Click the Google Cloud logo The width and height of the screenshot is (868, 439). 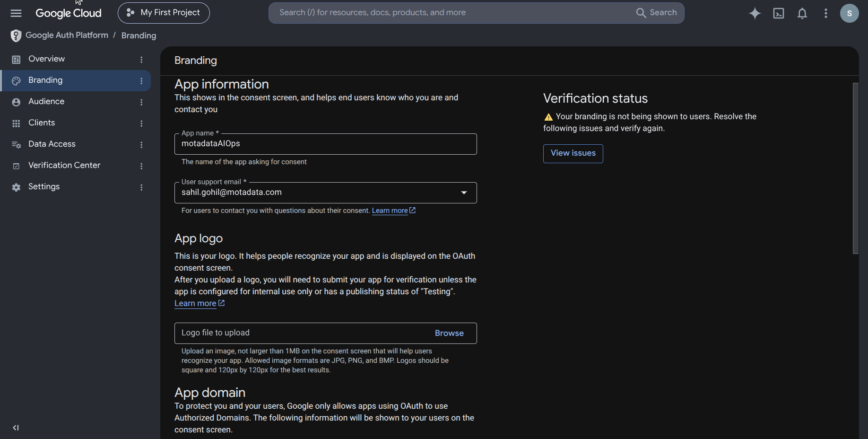coord(69,13)
